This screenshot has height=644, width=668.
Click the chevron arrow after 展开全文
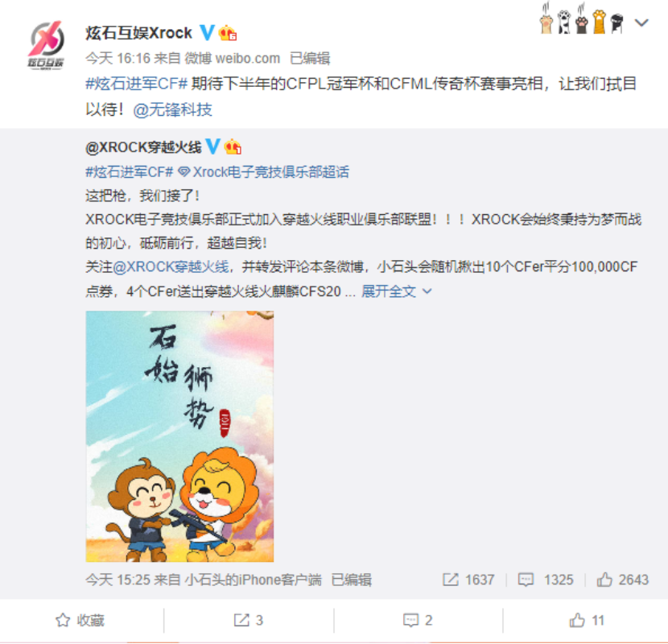(427, 291)
